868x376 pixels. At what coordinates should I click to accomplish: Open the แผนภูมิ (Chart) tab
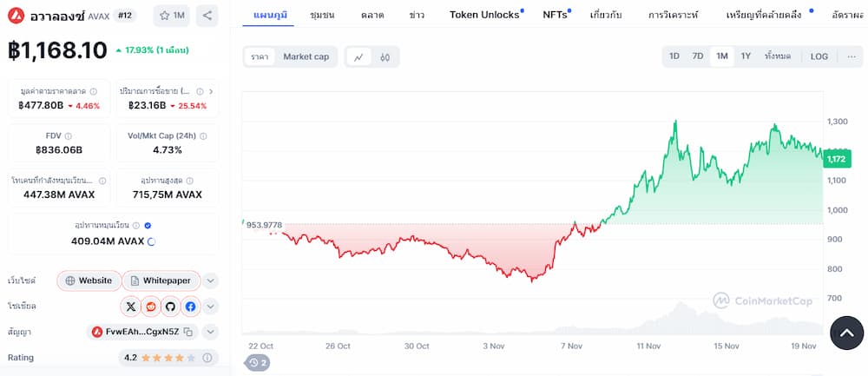(x=268, y=15)
